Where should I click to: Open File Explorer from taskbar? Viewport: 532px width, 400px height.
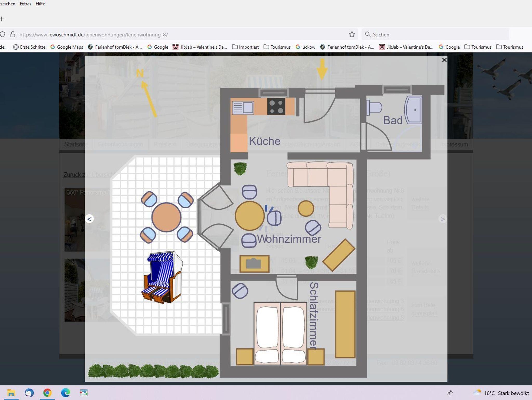11,392
